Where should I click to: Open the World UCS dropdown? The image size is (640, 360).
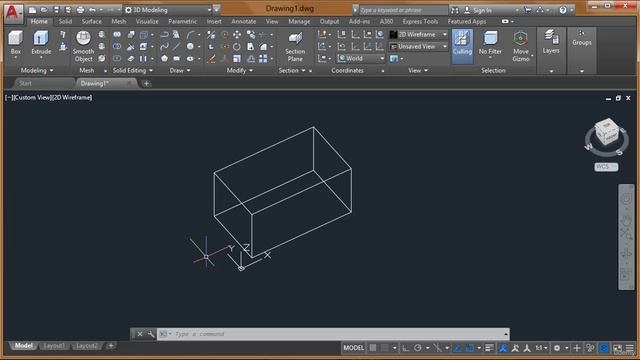tap(361, 58)
